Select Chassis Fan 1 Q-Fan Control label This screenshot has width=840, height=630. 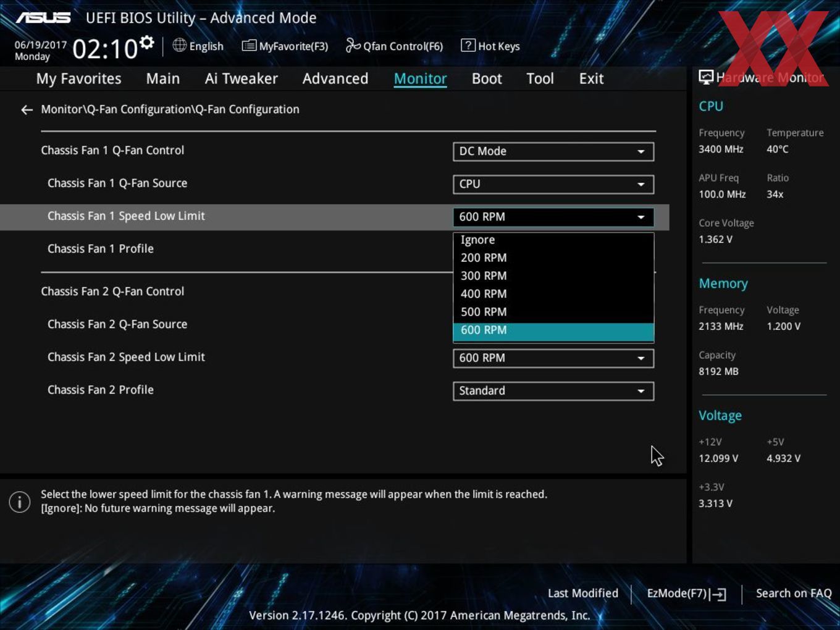[x=112, y=150]
